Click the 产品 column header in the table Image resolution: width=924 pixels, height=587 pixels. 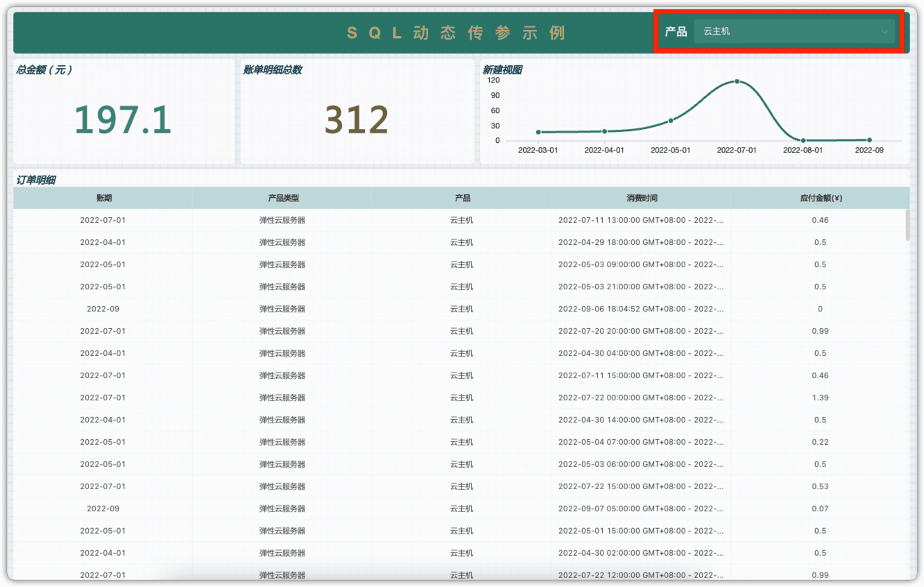462,198
